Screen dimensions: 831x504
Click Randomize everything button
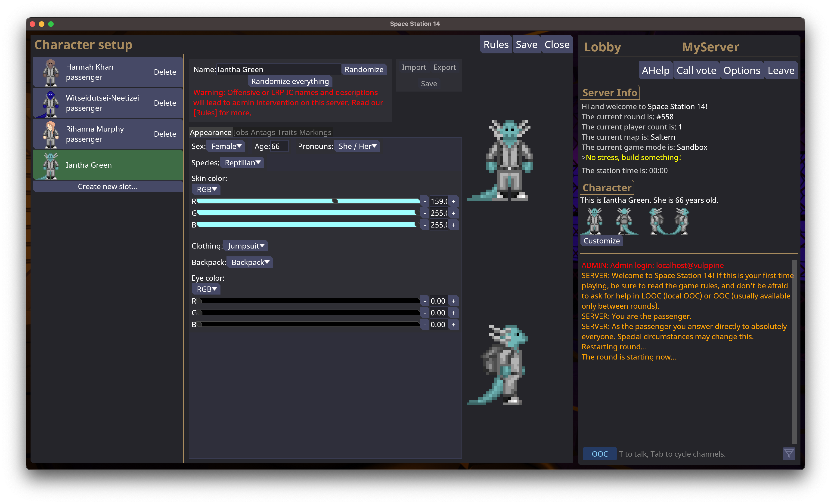point(290,81)
